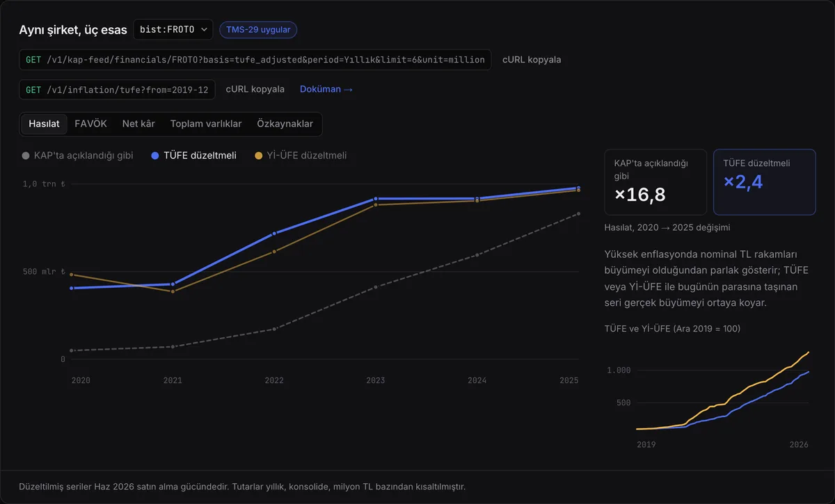This screenshot has width=835, height=504.
Task: Click the orange Yİ-ÜFE line's 2021 data point
Action: (x=173, y=291)
